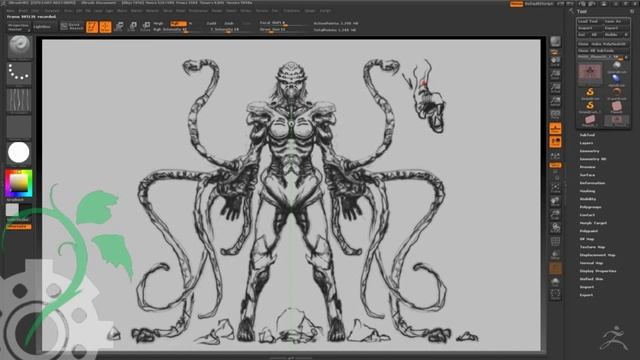Viewport: 640px width, 360px height.
Task: Expand the Masking sub-palette
Action: click(x=588, y=191)
